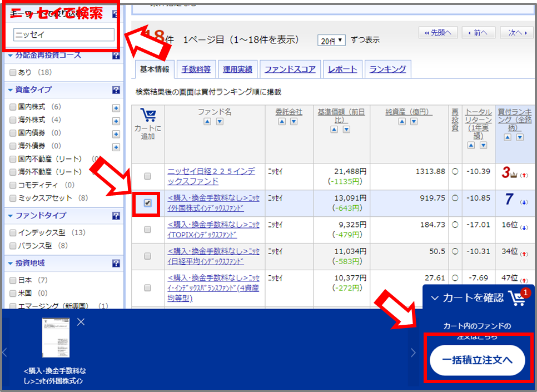This screenshot has width=537, height=392.
Task: Open help icon for 分配金再投資コース
Action: (x=116, y=56)
